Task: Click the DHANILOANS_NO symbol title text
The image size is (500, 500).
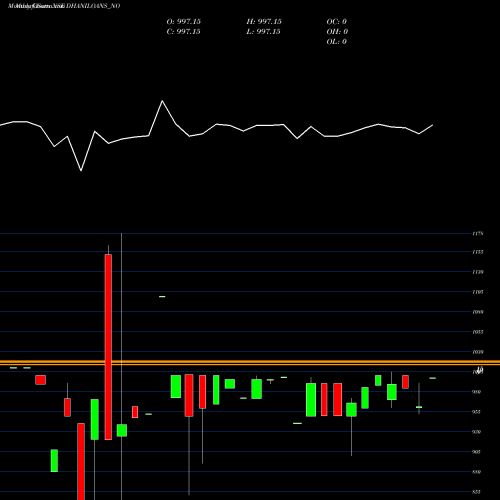Action: (x=93, y=6)
